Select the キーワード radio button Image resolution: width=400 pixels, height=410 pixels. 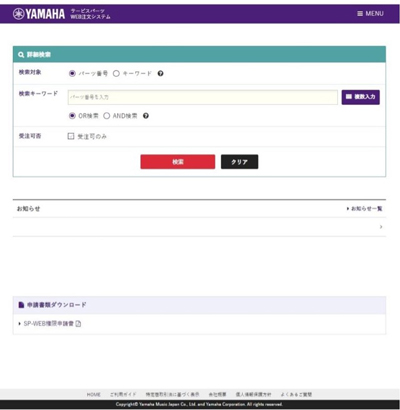pyautogui.click(x=116, y=73)
